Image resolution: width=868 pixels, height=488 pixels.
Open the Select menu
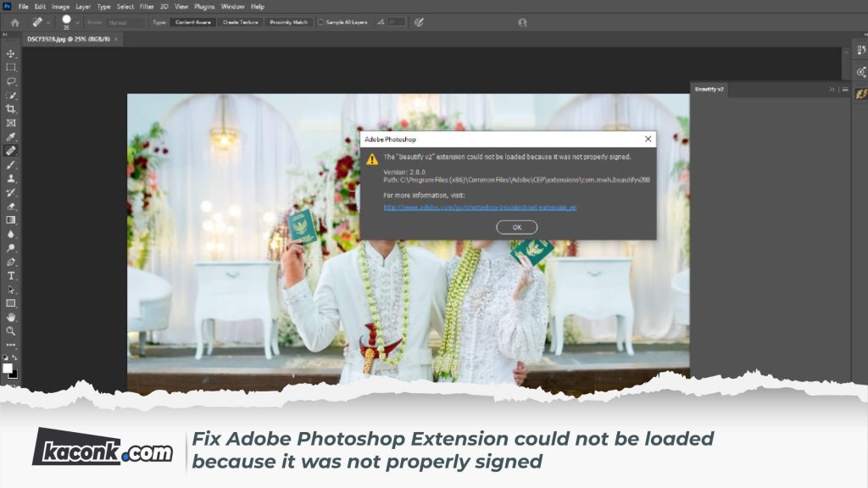tap(125, 7)
